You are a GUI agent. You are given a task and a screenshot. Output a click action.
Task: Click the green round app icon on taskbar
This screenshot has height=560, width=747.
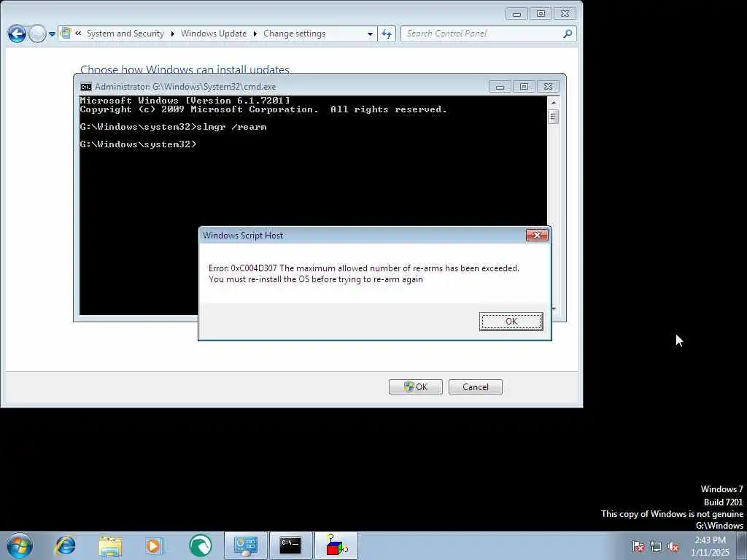[x=200, y=545]
